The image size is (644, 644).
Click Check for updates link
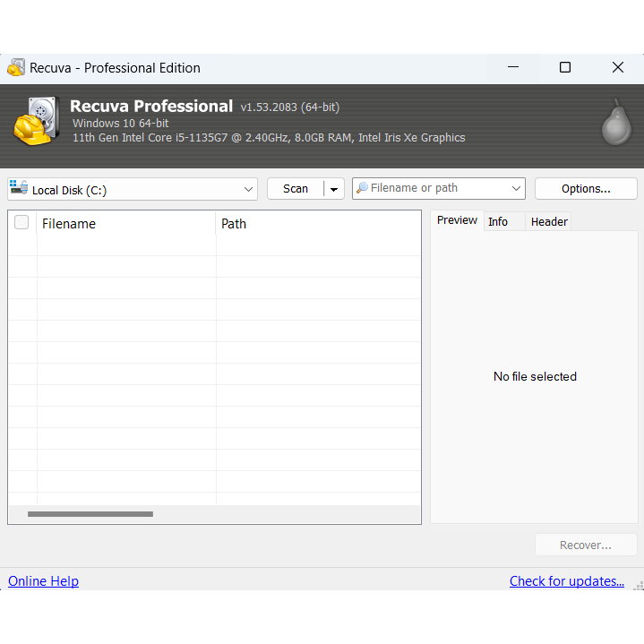point(566,581)
